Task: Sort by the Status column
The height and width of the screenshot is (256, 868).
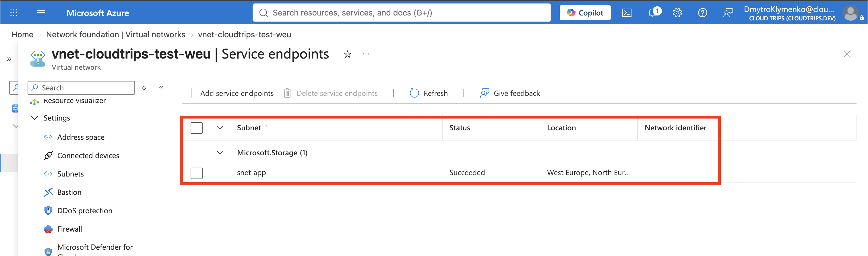Action: (460, 128)
